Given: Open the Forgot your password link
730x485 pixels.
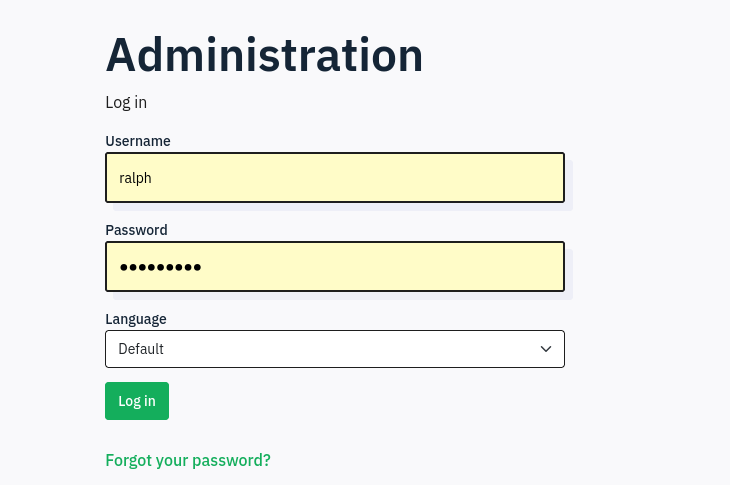Looking at the screenshot, I should coord(188,460).
